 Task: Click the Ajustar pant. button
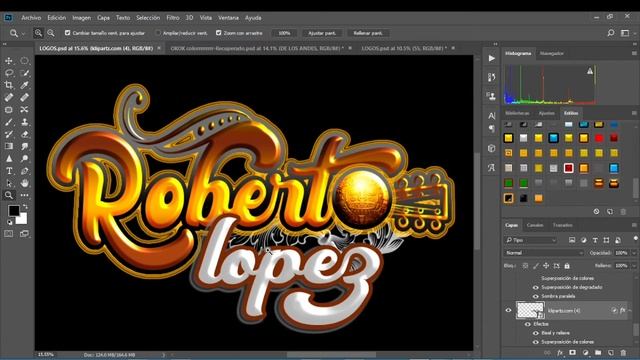(x=322, y=33)
